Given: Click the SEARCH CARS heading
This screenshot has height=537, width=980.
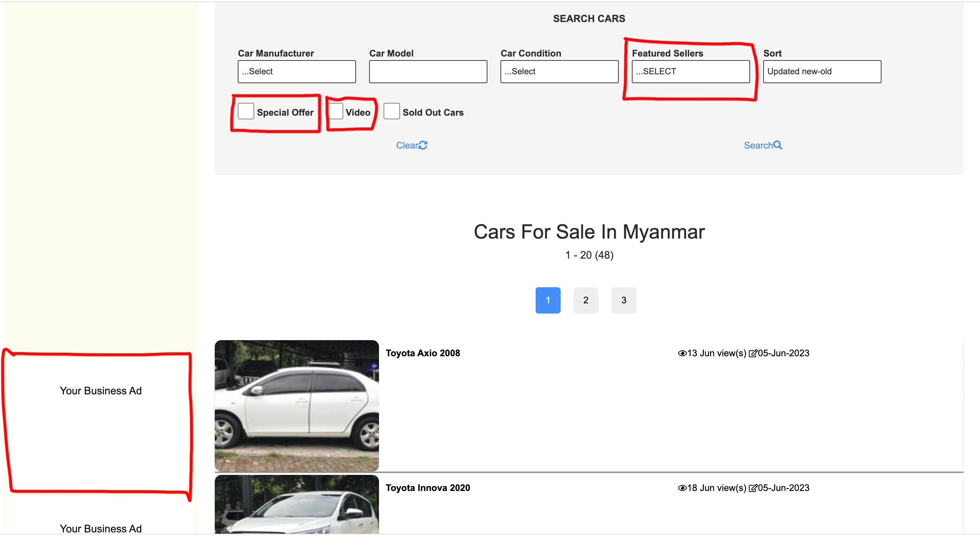Looking at the screenshot, I should tap(589, 19).
